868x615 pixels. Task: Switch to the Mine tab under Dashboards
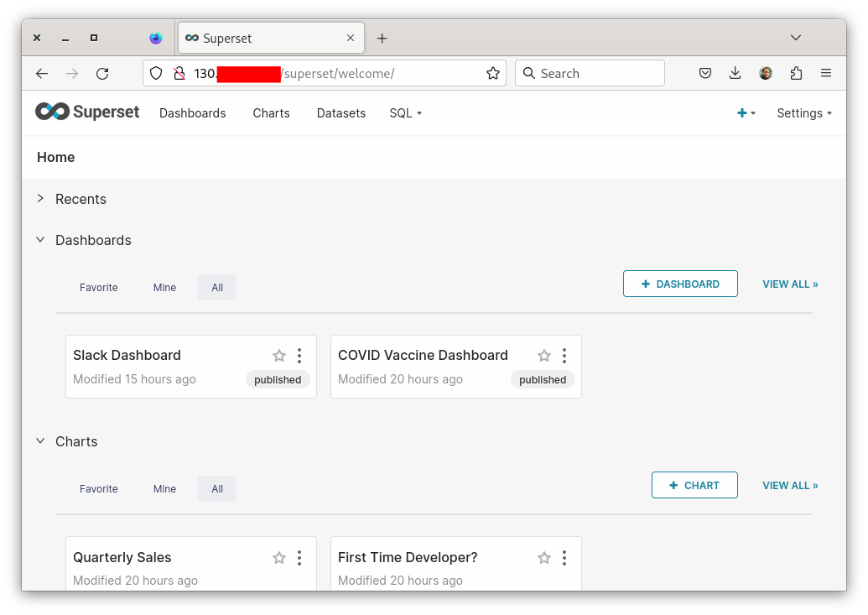coord(164,288)
